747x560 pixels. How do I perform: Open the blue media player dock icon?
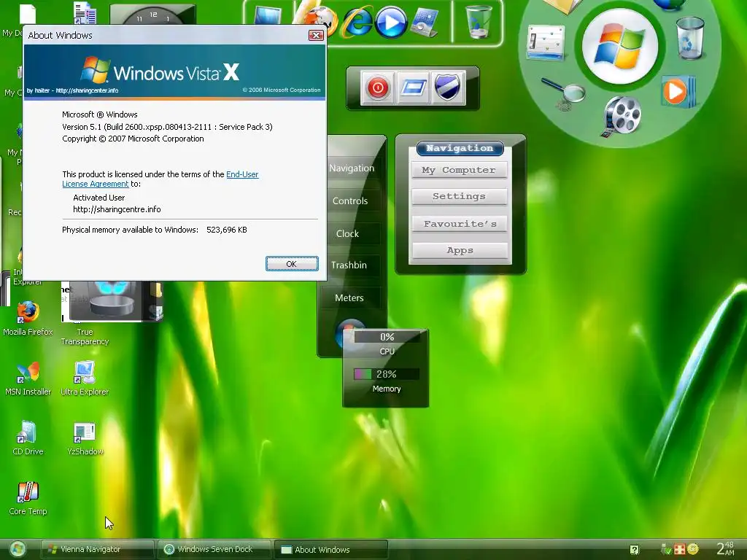(391, 22)
